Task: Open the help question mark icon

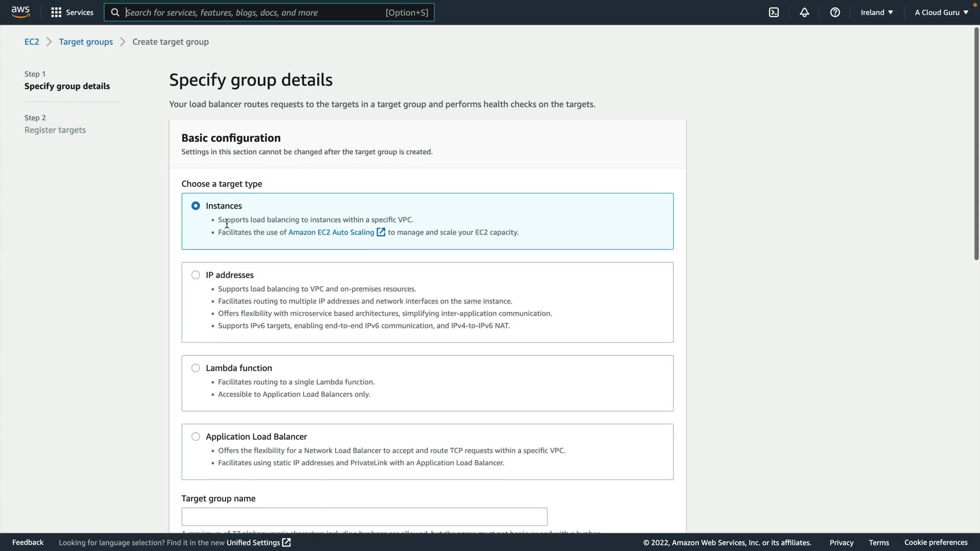Action: 835,12
